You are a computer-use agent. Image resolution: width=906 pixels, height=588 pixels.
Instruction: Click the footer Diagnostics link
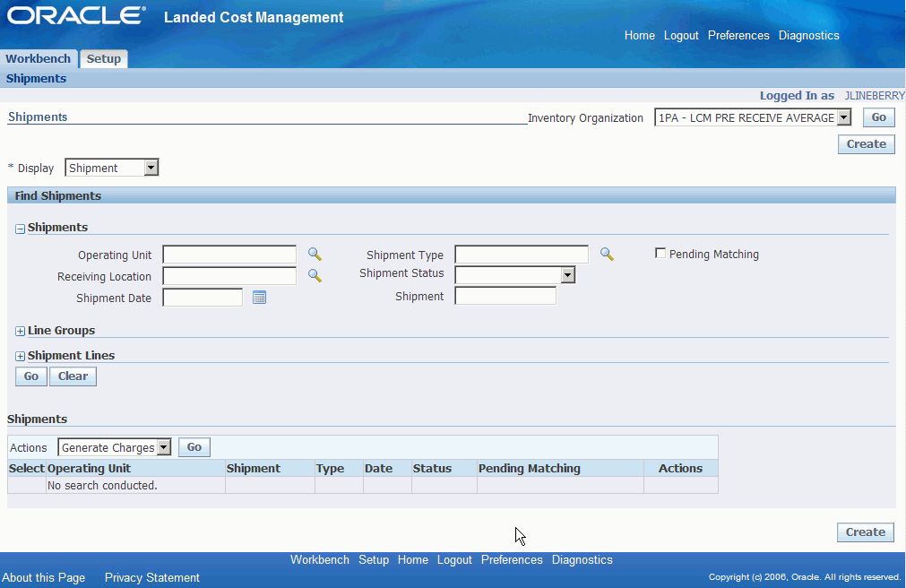click(x=582, y=559)
